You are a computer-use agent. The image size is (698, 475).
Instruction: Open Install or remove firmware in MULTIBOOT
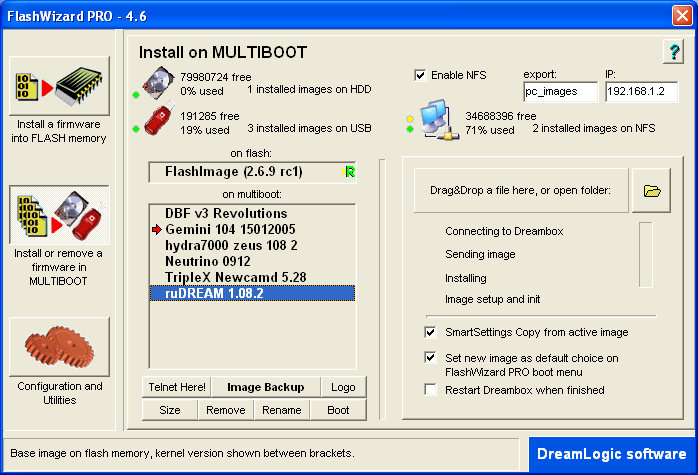(x=59, y=215)
